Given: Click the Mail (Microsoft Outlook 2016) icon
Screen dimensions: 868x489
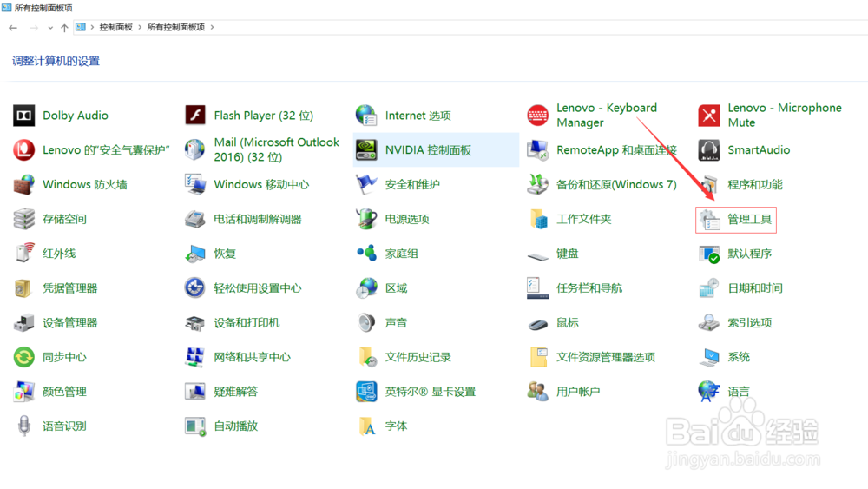Looking at the screenshot, I should (x=194, y=150).
